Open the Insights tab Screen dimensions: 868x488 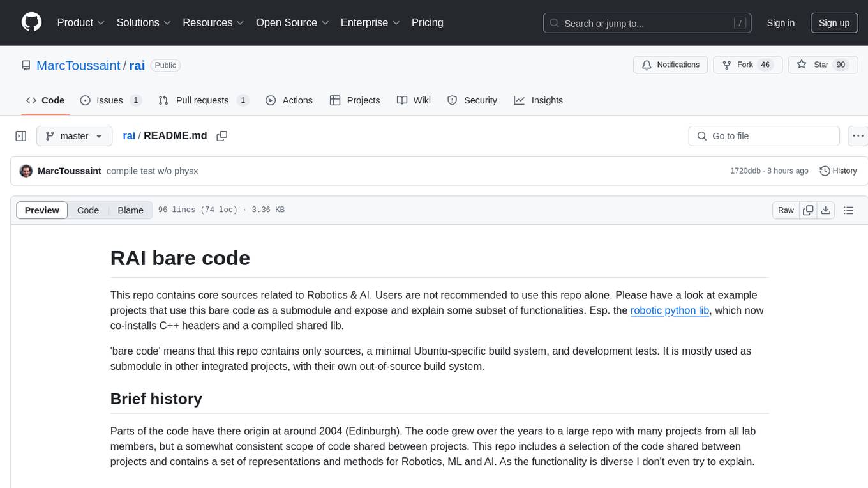(x=539, y=100)
